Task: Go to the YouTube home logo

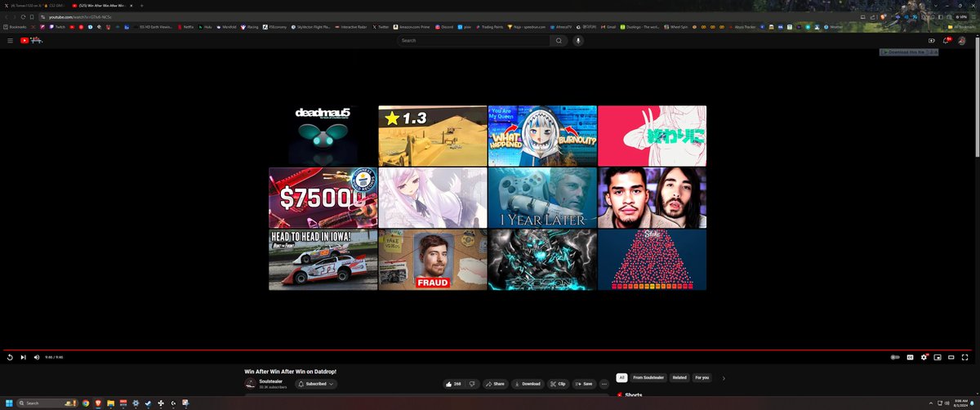Action: coord(31,40)
